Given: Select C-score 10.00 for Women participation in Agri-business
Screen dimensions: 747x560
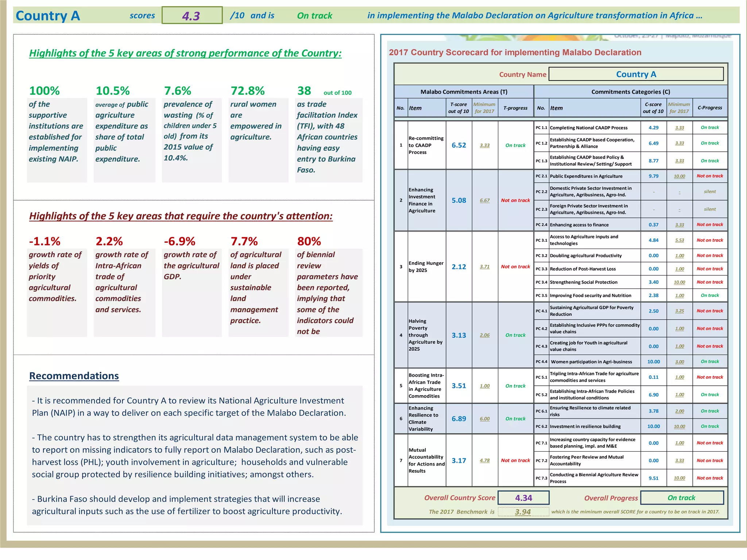Looking at the screenshot, I should (653, 362).
